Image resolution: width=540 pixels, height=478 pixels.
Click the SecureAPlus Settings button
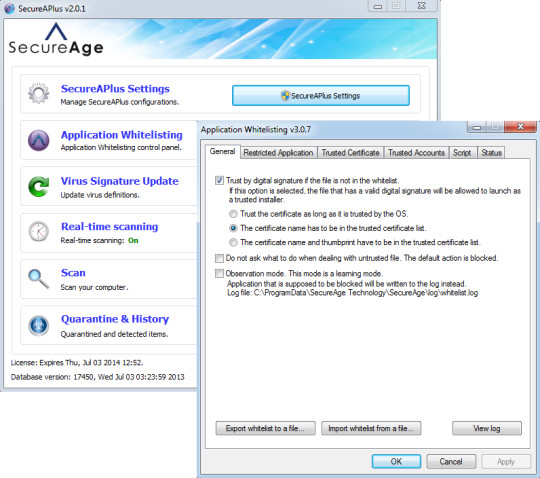[x=321, y=95]
